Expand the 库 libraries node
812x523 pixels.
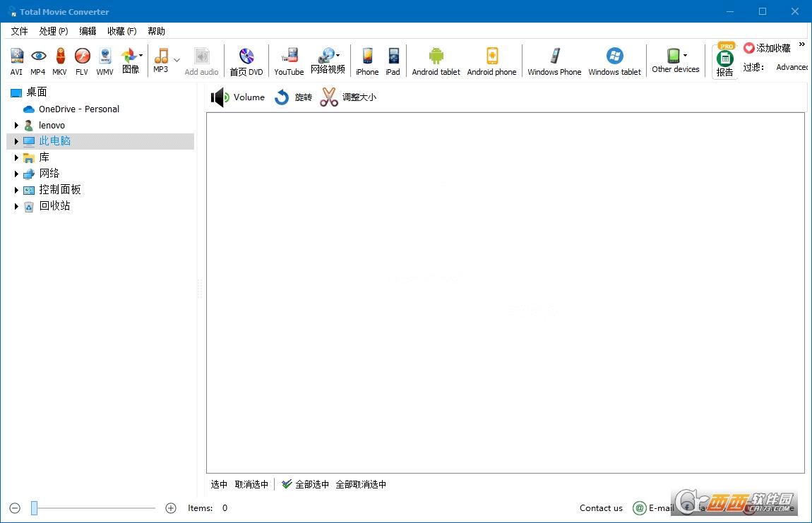point(16,157)
